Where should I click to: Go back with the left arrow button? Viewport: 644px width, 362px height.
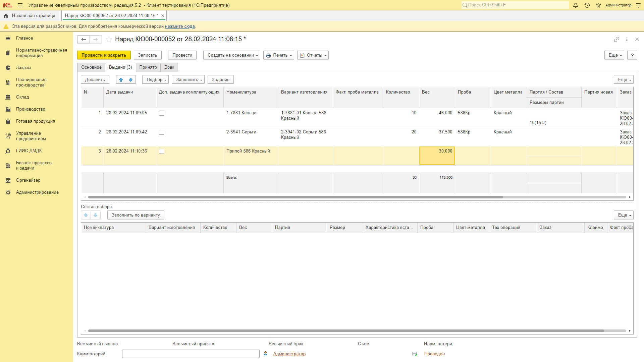pos(84,39)
